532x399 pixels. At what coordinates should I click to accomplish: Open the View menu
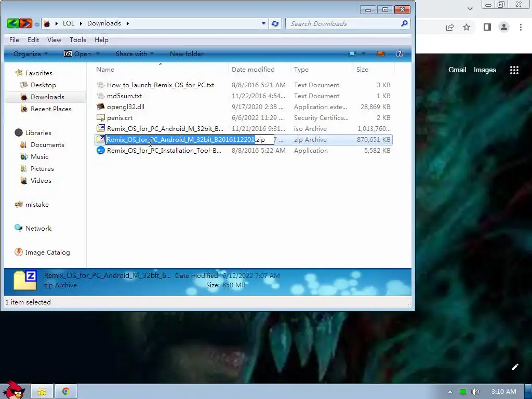point(54,39)
